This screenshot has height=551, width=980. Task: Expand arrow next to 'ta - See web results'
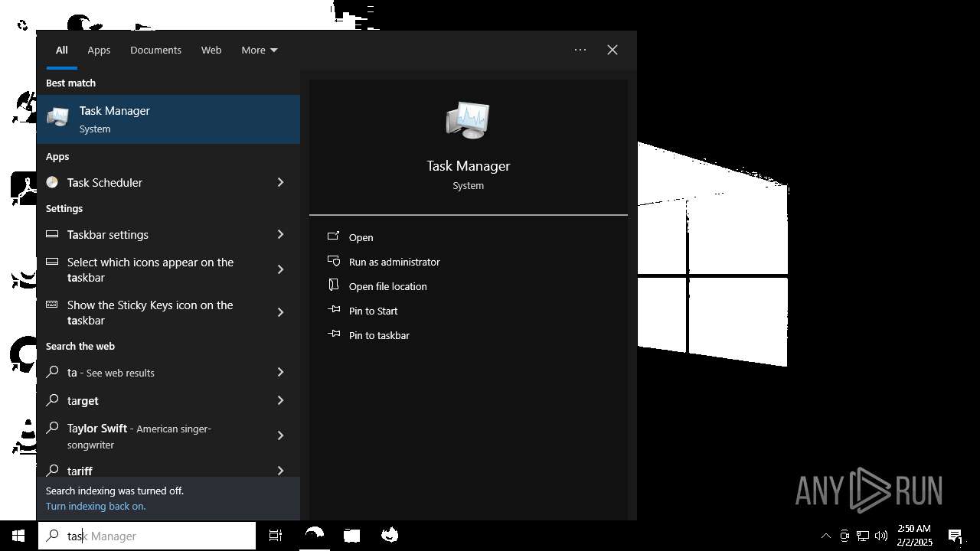pos(280,372)
